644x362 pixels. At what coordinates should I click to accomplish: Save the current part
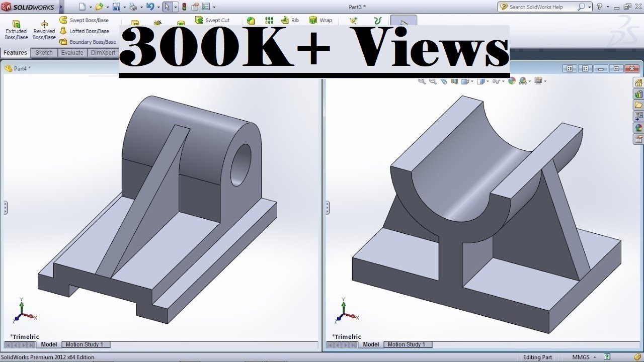click(x=116, y=7)
